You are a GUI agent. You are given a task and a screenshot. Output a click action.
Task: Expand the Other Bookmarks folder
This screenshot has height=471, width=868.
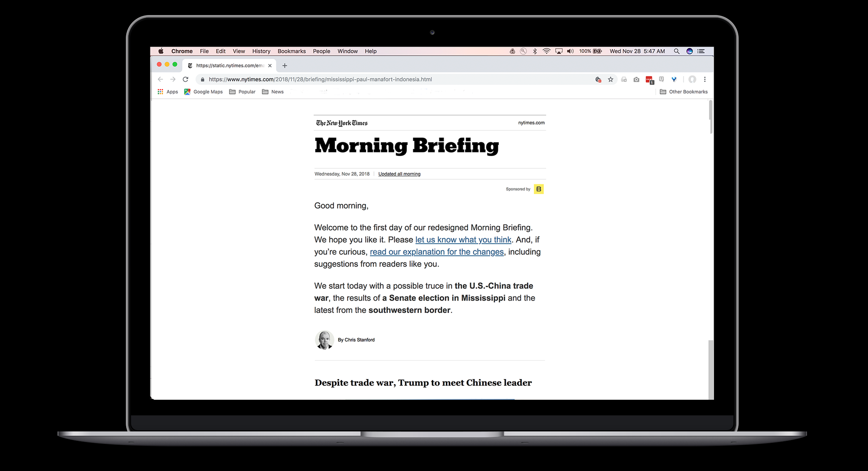click(x=685, y=91)
